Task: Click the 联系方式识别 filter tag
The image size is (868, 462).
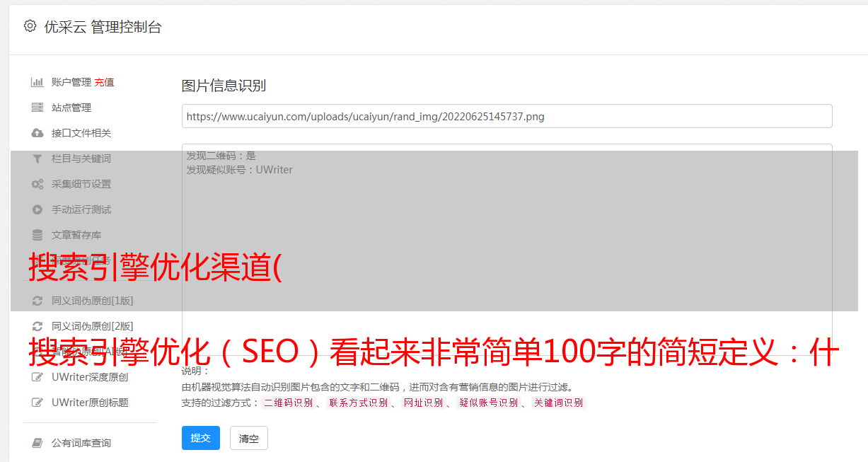Action: coord(359,403)
